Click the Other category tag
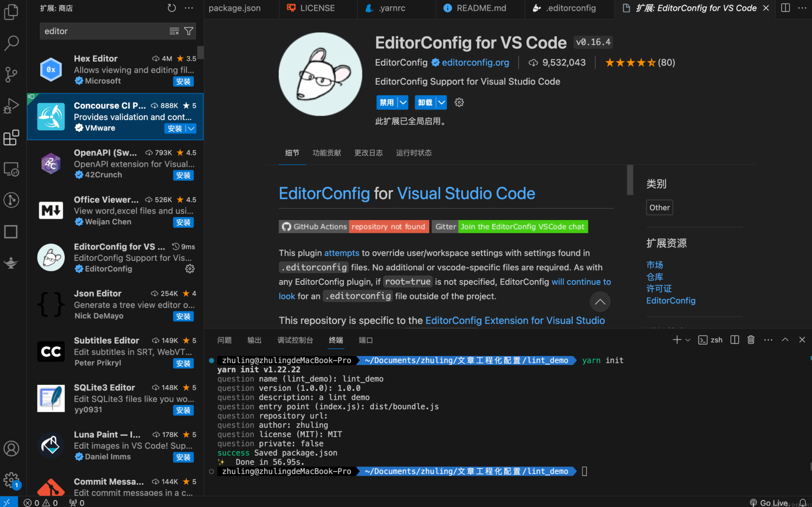Viewport: 812px width, 507px height. click(x=659, y=208)
